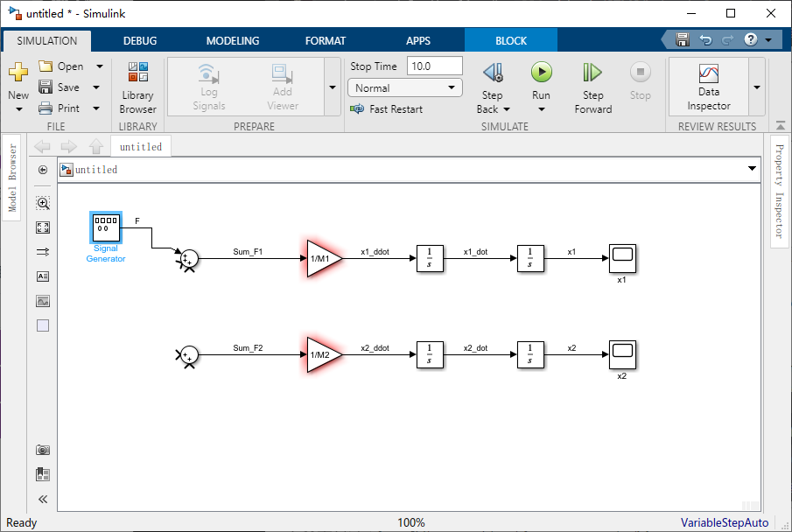Open the Model Browser side panel
This screenshot has height=532, width=792.
(12, 178)
